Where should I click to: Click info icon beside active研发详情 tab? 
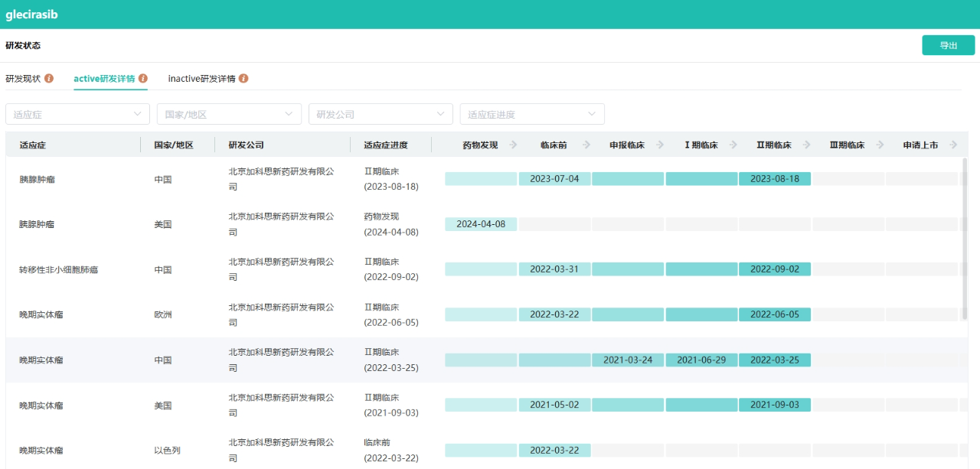point(142,79)
